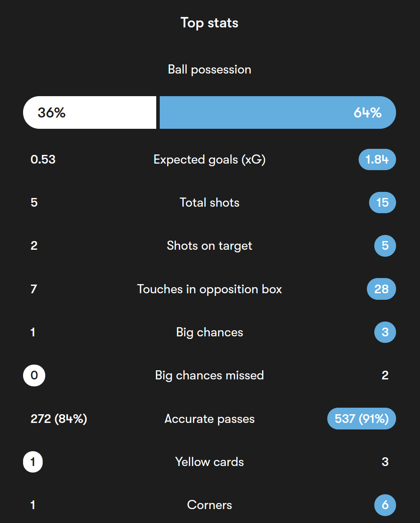The width and height of the screenshot is (420, 523).
Task: Select the 6 corners badge
Action: tap(385, 505)
